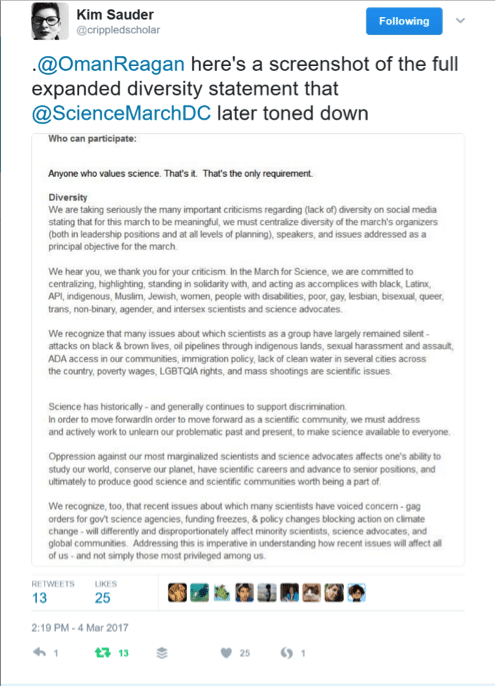This screenshot has width=496, height=687.
Task: Toggle the Following button
Action: [x=404, y=21]
